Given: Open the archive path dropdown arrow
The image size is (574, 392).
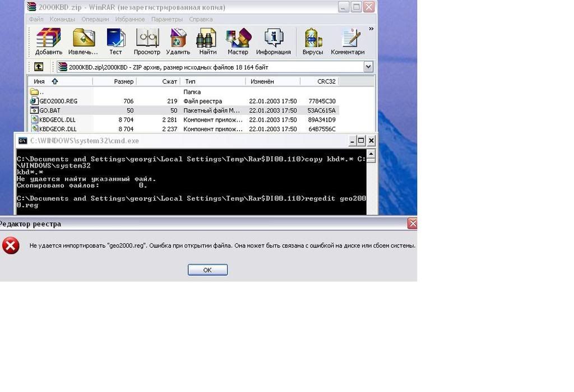Looking at the screenshot, I should tap(368, 67).
